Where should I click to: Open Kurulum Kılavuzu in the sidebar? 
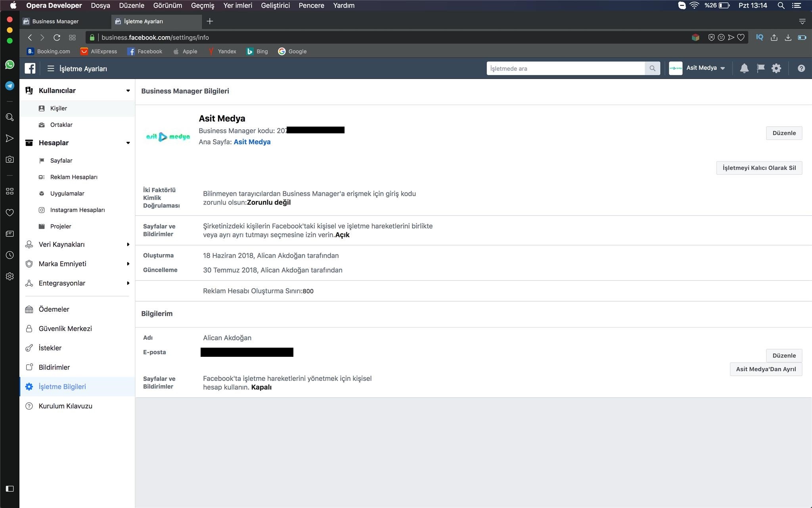[77, 406]
